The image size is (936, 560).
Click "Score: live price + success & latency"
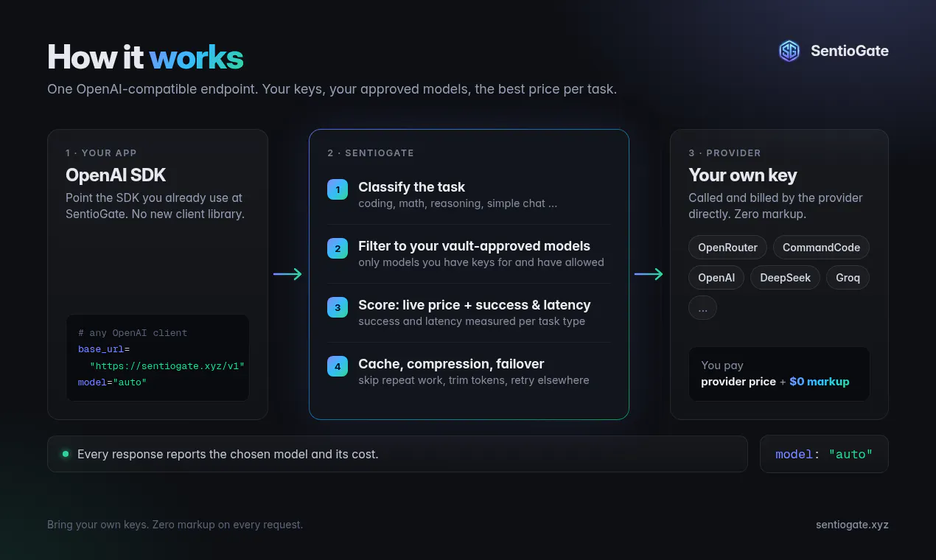[x=474, y=305]
